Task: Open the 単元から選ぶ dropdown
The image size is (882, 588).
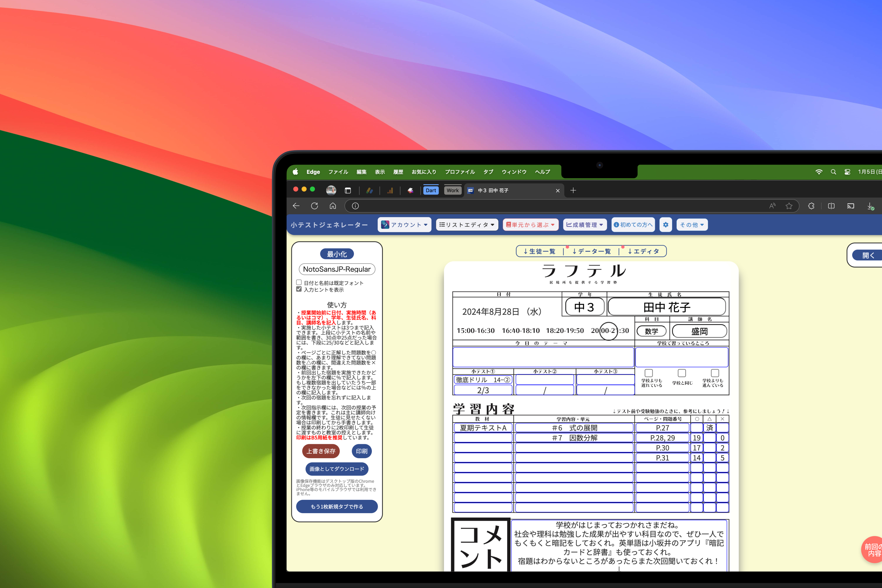Action: 530,225
